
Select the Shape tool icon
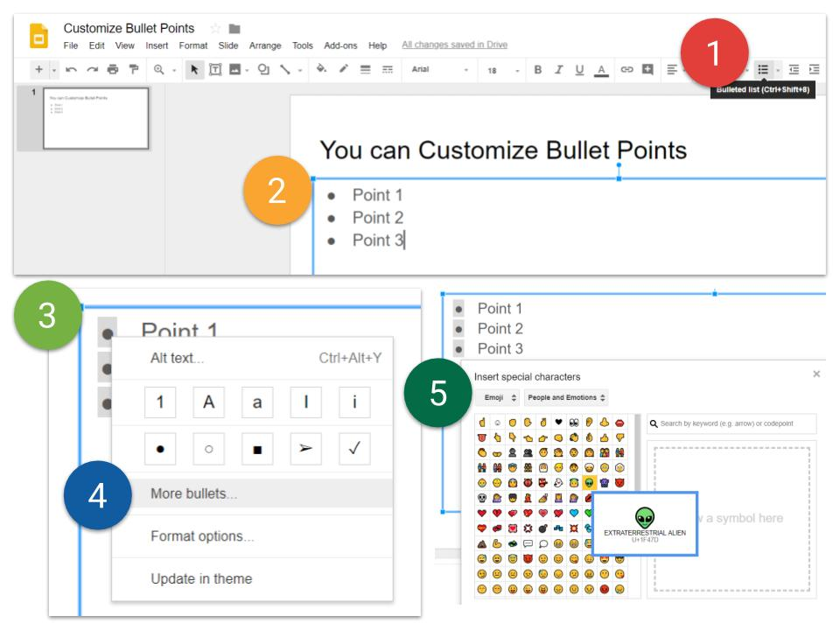[x=263, y=69]
